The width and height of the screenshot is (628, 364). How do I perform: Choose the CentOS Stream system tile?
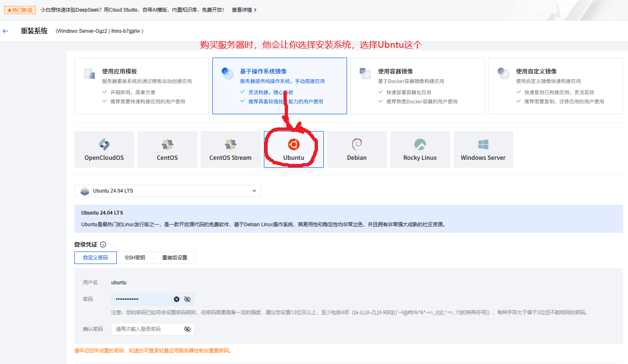point(231,149)
